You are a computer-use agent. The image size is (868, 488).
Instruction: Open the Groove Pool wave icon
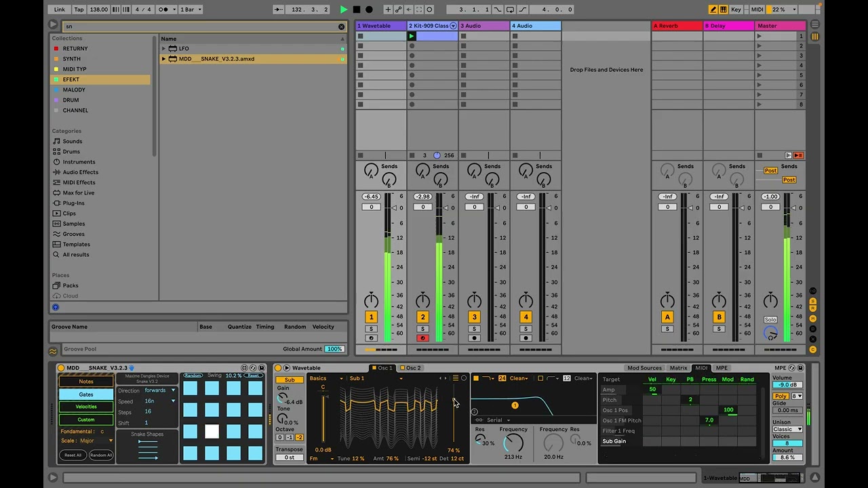(x=53, y=350)
